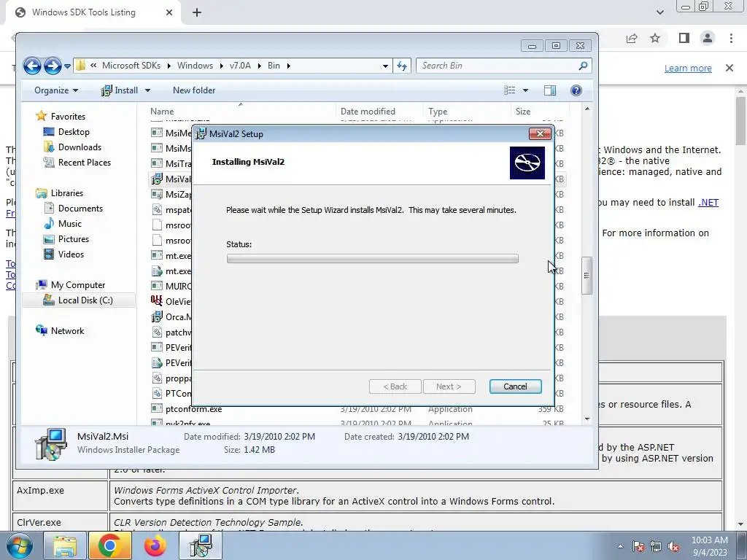Open Chrome's tab search dropdown

pyautogui.click(x=659, y=13)
